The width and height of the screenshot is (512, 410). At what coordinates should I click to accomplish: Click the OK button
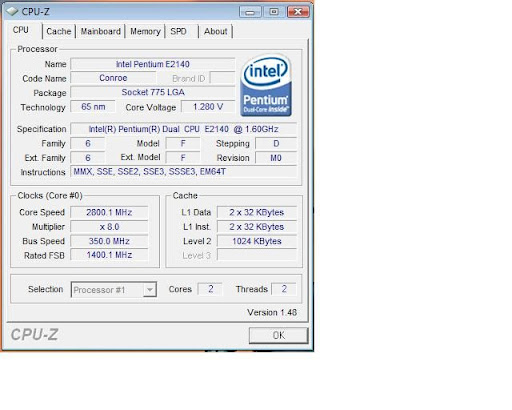pyautogui.click(x=279, y=335)
